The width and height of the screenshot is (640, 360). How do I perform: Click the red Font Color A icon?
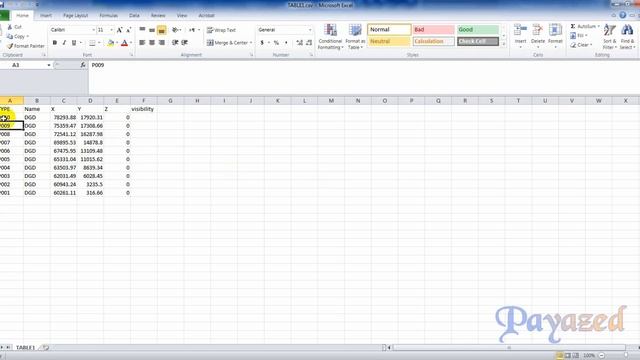click(x=124, y=43)
